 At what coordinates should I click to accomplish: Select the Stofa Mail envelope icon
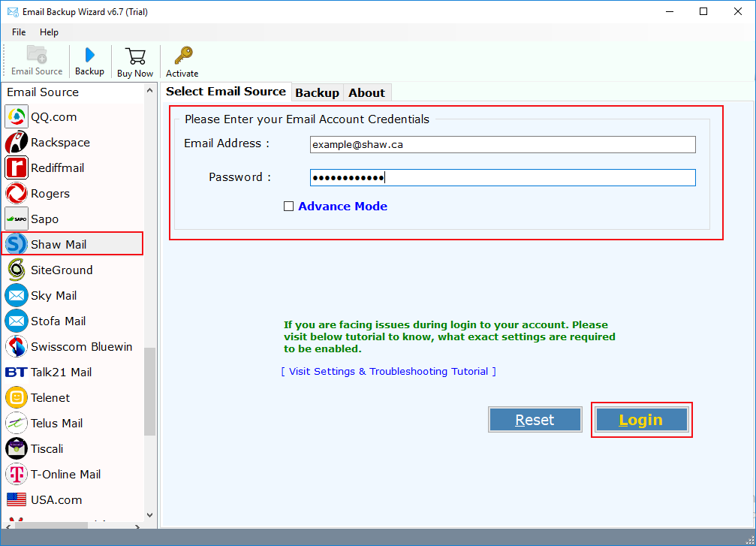[17, 321]
